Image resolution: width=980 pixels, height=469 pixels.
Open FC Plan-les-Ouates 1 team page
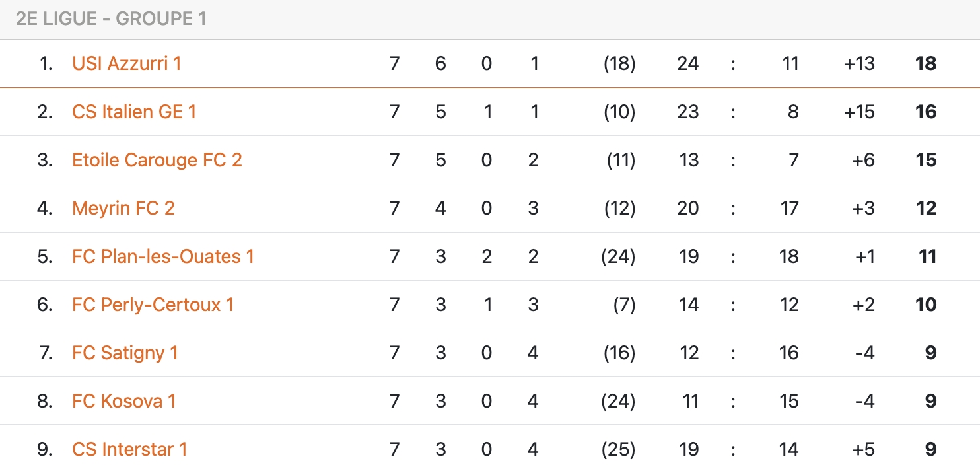163,256
